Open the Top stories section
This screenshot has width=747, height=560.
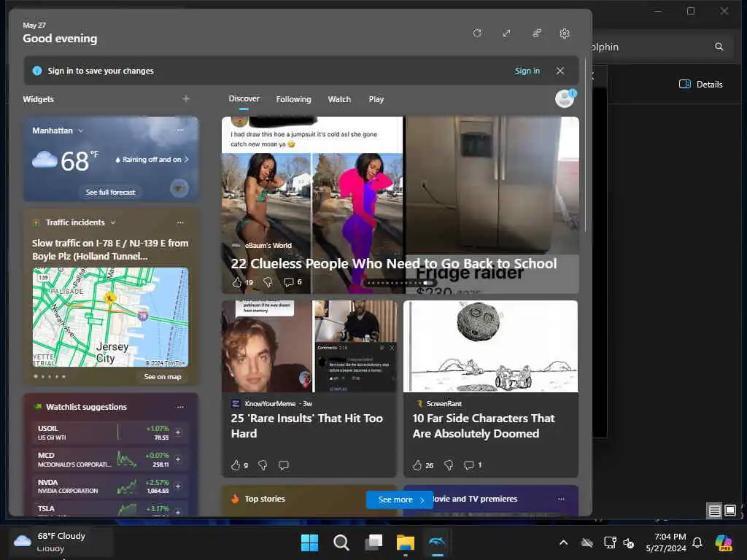click(265, 499)
